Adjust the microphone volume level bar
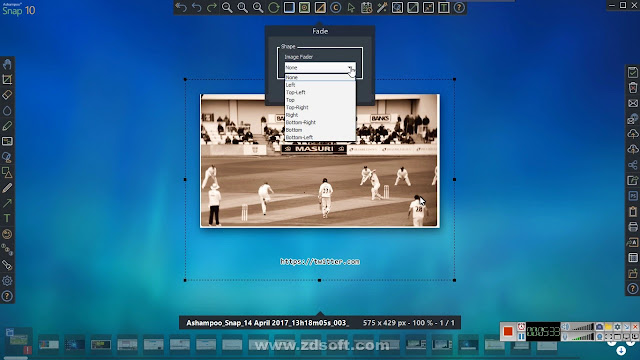This screenshot has width=640, height=360. (582, 337)
